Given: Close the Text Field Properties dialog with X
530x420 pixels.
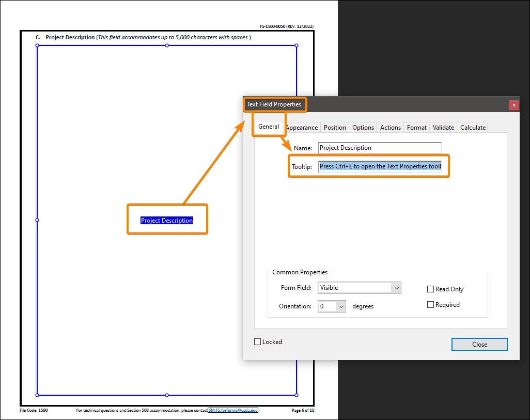Looking at the screenshot, I should (x=514, y=105).
